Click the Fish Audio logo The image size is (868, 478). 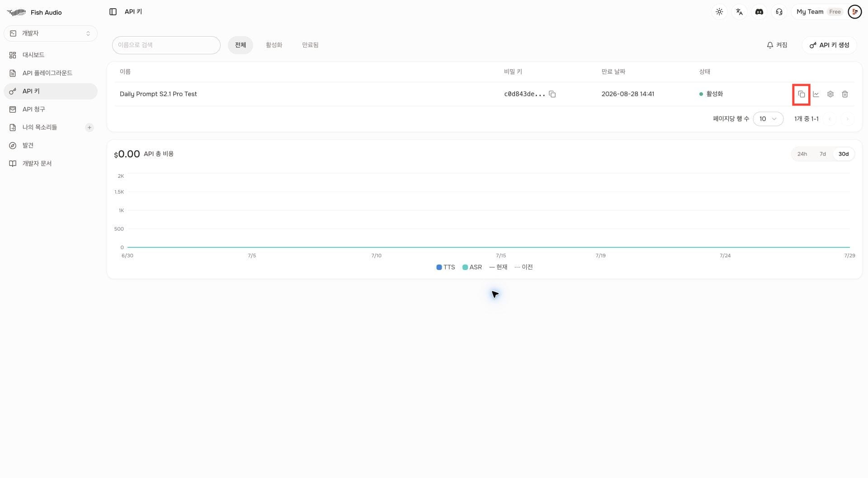click(x=34, y=12)
